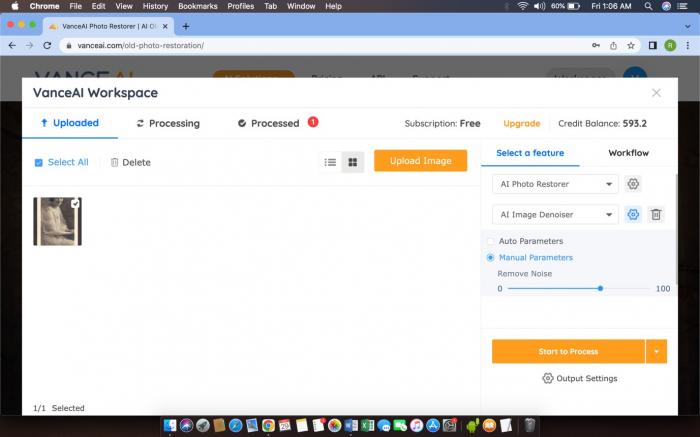Delete the selected images

coord(130,162)
